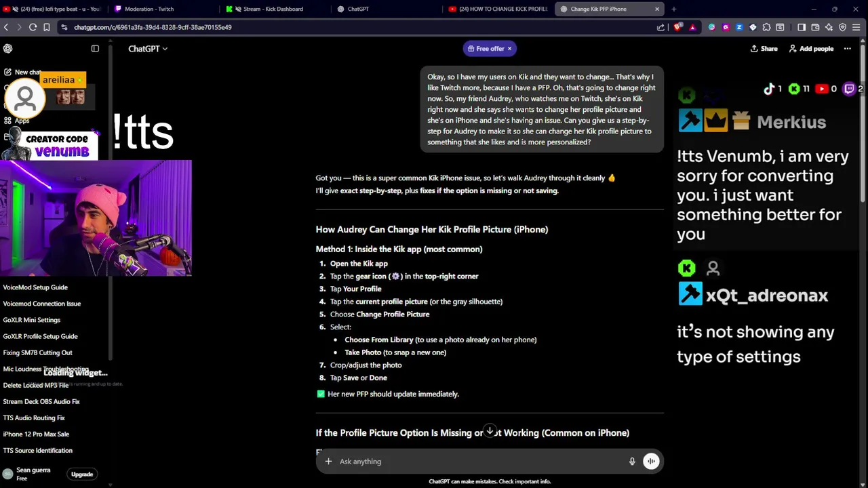The image size is (868, 488).
Task: Open the Brave Shields lion icon
Action: coord(677,27)
